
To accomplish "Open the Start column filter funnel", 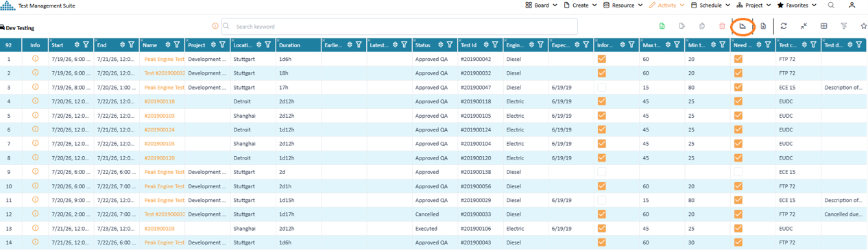I will pos(86,45).
